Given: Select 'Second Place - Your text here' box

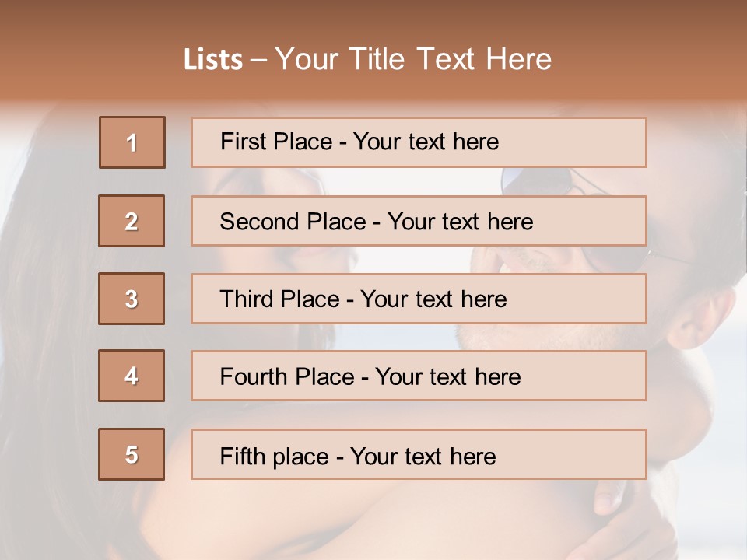Looking at the screenshot, I should tap(419, 221).
